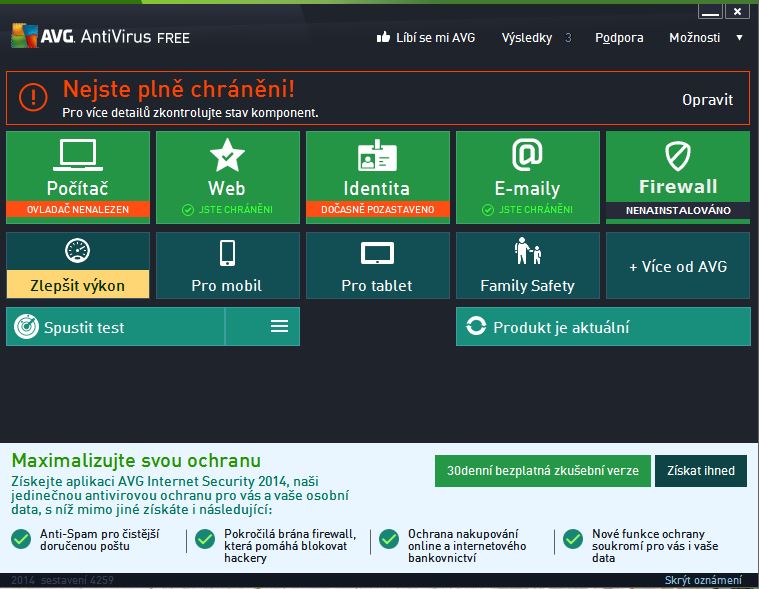Screen dimensions: 759x589
Task: Click the Získat ihned button
Action: [700, 470]
